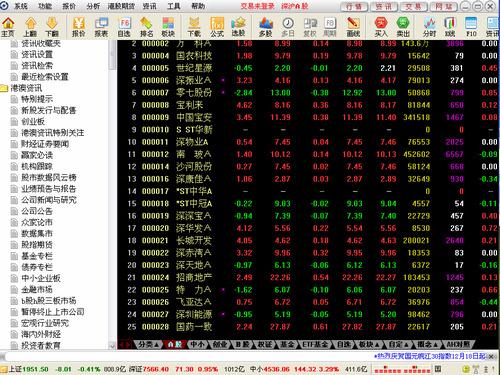Select 新股发行与配售 in the sidebar tree

(x=49, y=110)
